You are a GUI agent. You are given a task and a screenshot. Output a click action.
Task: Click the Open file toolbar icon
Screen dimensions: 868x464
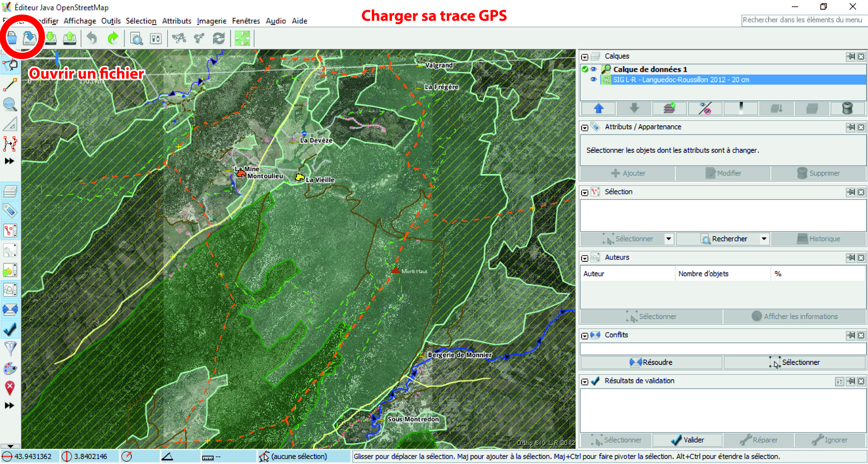pos(12,38)
